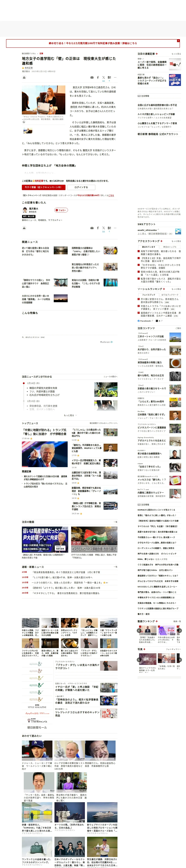Viewport: 186px width, 868px height.
Task: Share on Facebook via top share bar
Action: click(98, 78)
